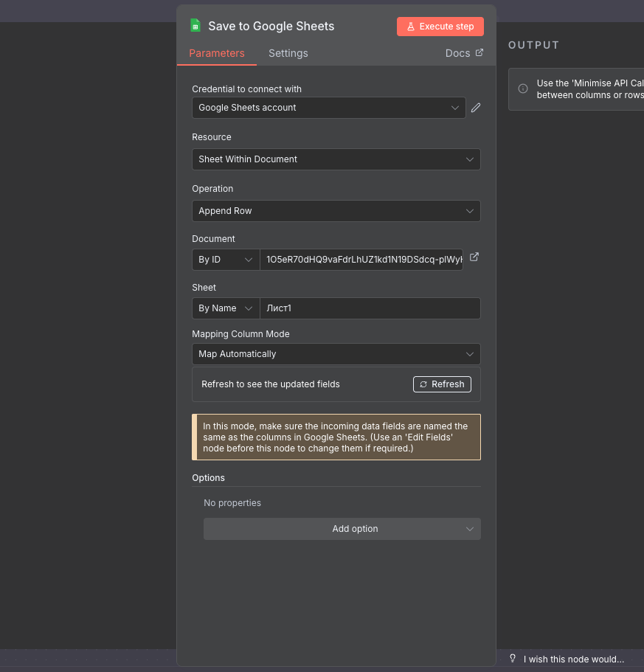
Task: Expand the Resource dropdown
Action: pyautogui.click(x=336, y=159)
